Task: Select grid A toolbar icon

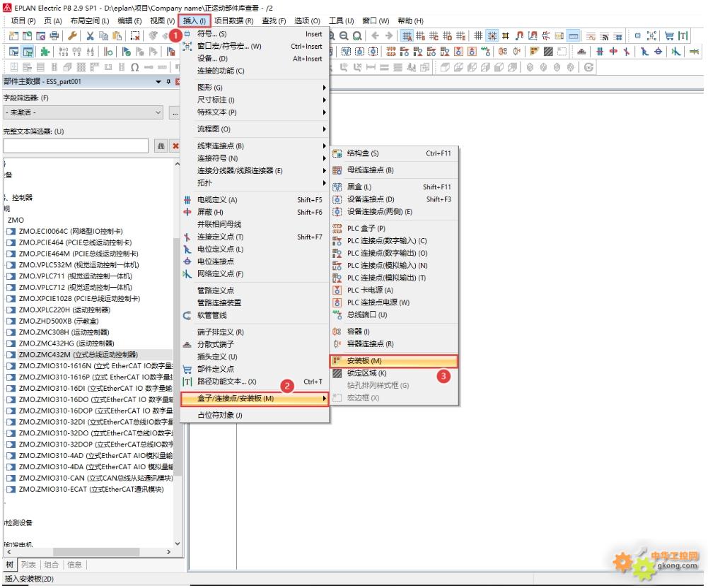Action: click(x=407, y=35)
